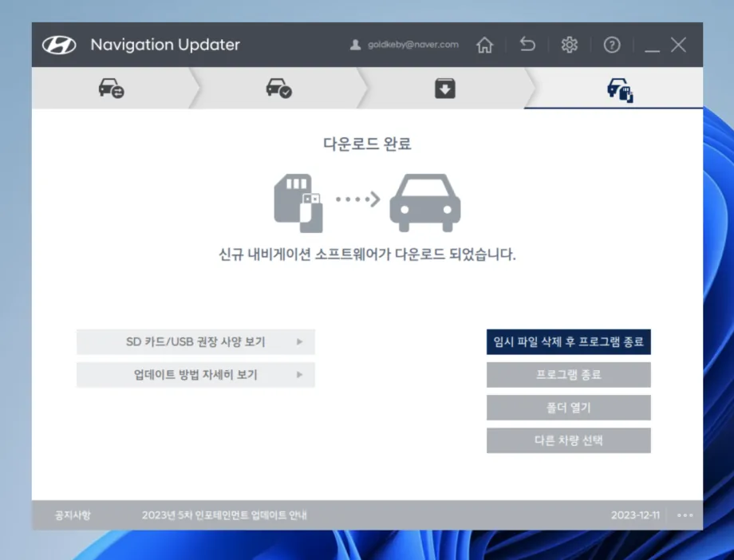Open the ellipsis menu in the status bar
The width and height of the screenshot is (734, 560).
tap(684, 515)
